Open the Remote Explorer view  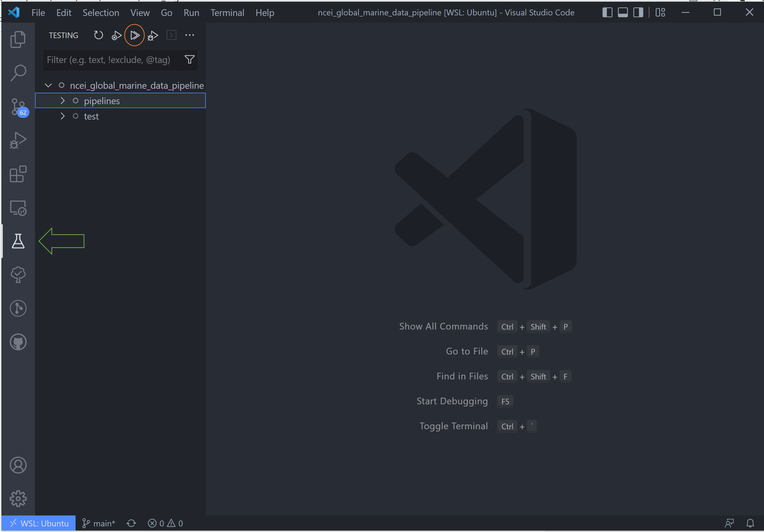point(18,208)
